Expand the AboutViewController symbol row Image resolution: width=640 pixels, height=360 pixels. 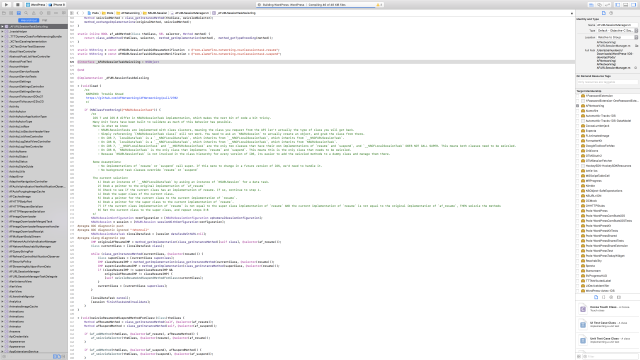tap(2, 51)
